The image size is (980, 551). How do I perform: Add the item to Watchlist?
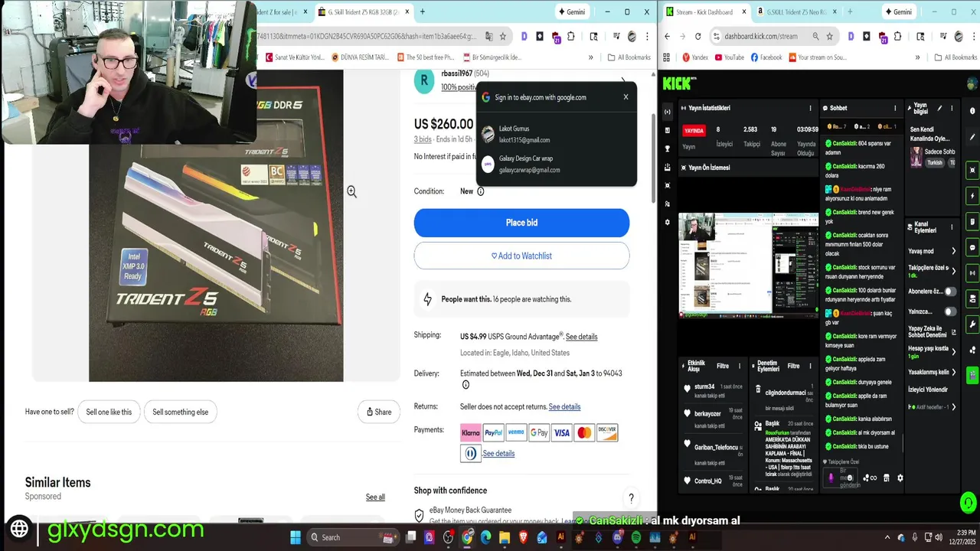pyautogui.click(x=521, y=256)
